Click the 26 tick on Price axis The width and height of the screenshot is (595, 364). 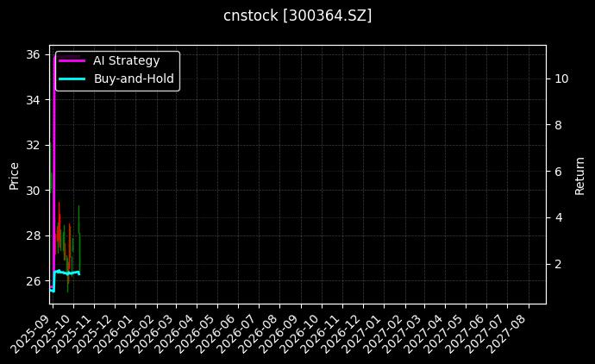click(34, 281)
